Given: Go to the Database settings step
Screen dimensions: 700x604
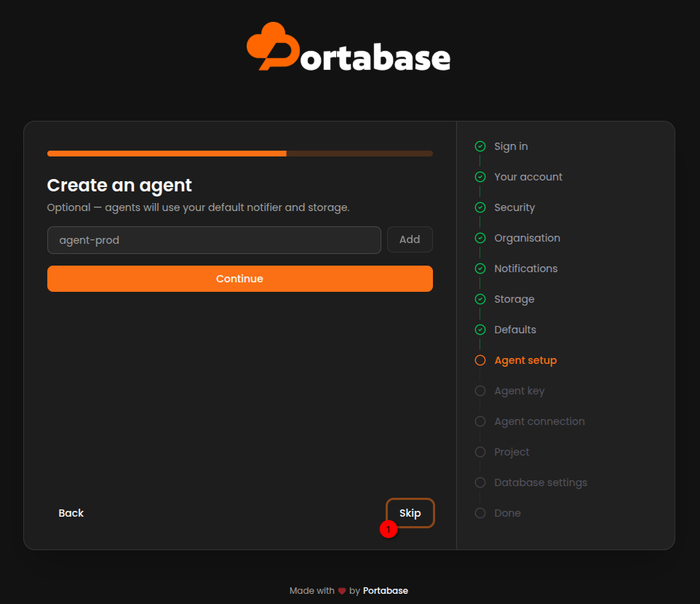Looking at the screenshot, I should [540, 482].
